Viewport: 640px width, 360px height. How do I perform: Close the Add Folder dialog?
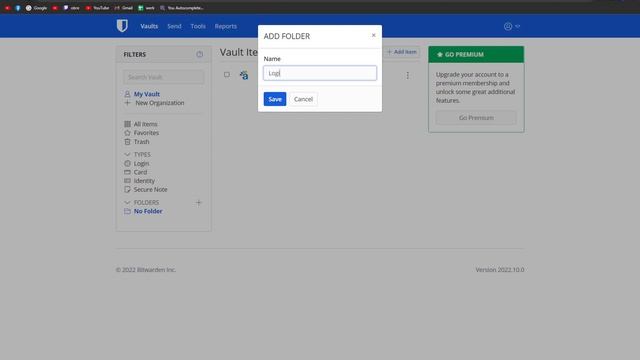373,36
